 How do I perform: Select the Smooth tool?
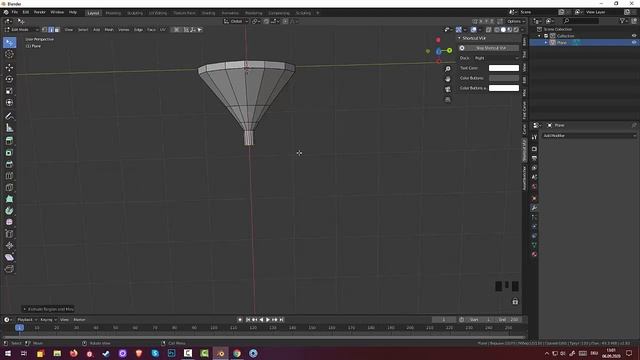pos(9,222)
